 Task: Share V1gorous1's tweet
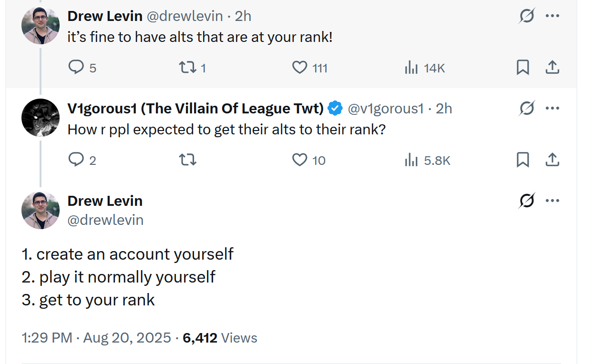click(552, 160)
